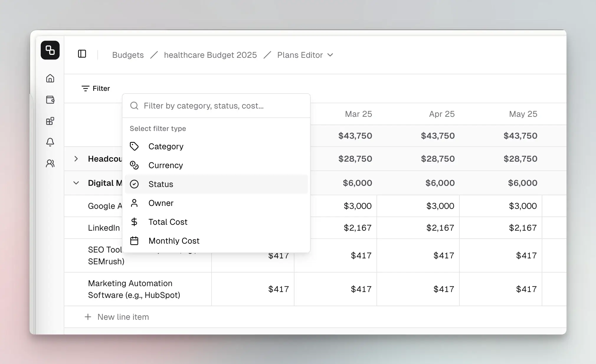The image size is (596, 364).
Task: Add a new line item
Action: [117, 317]
